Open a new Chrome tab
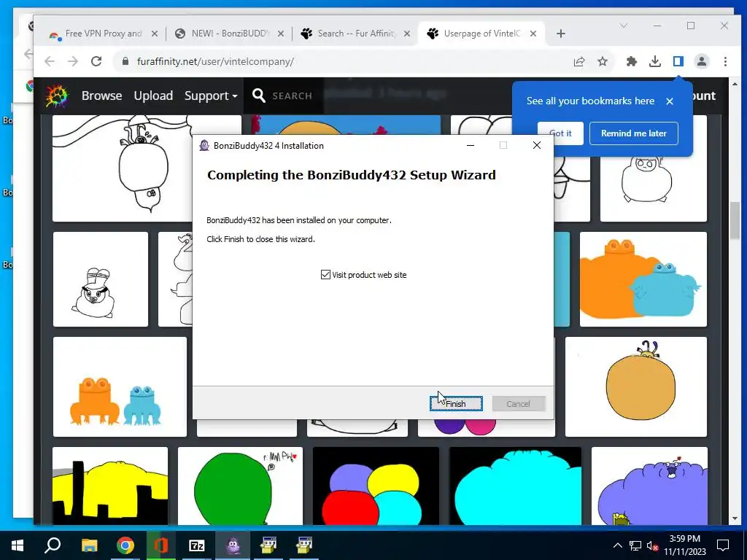The width and height of the screenshot is (747, 560). point(561,34)
